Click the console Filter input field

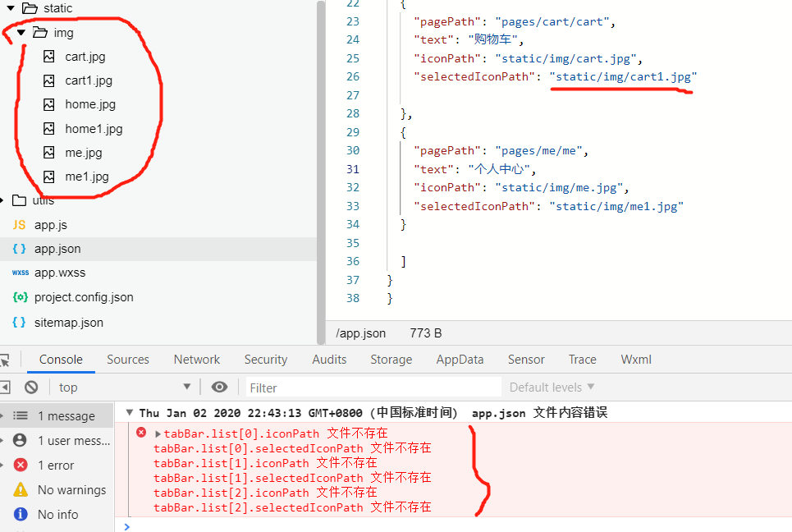click(x=373, y=388)
